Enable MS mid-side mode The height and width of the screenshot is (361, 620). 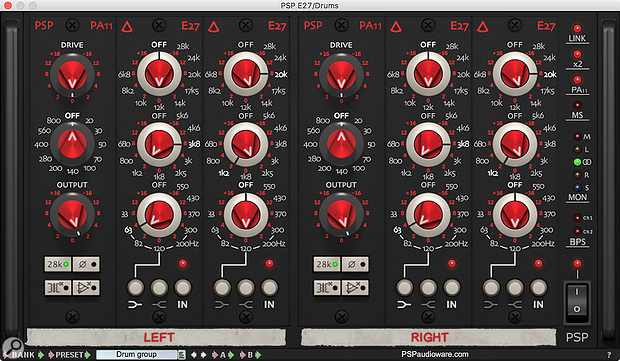[577, 106]
